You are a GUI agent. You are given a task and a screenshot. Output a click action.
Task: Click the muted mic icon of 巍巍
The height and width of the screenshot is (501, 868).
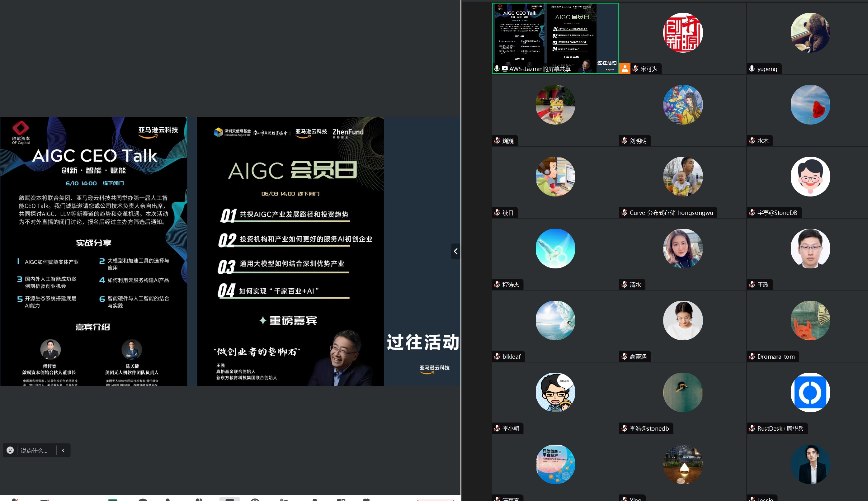pos(497,141)
